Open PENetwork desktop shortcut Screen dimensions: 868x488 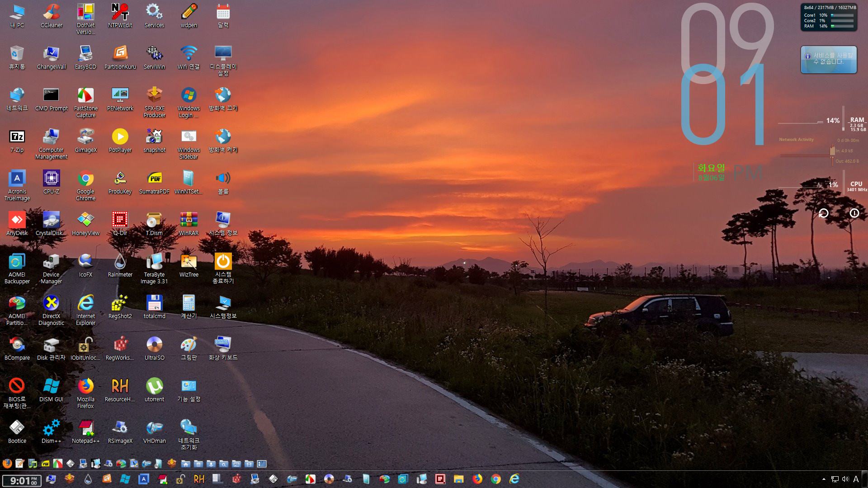pyautogui.click(x=120, y=99)
